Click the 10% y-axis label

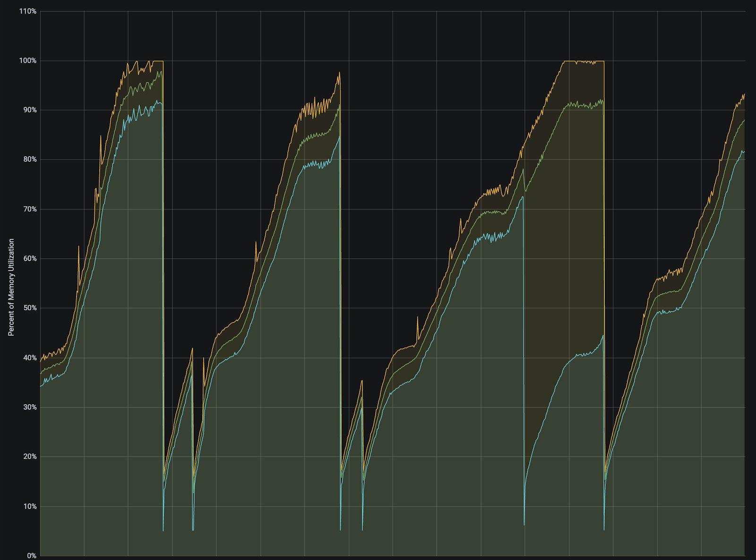click(29, 507)
